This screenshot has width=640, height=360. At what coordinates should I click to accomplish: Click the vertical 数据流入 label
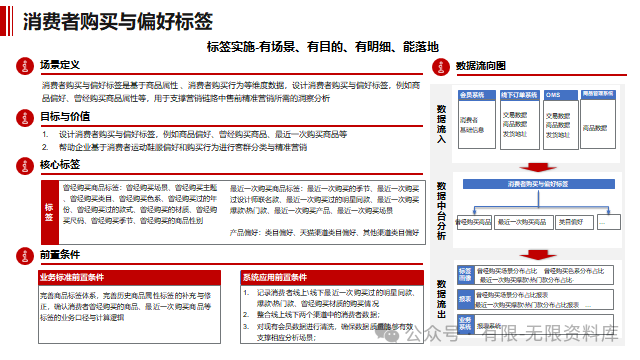coord(441,124)
